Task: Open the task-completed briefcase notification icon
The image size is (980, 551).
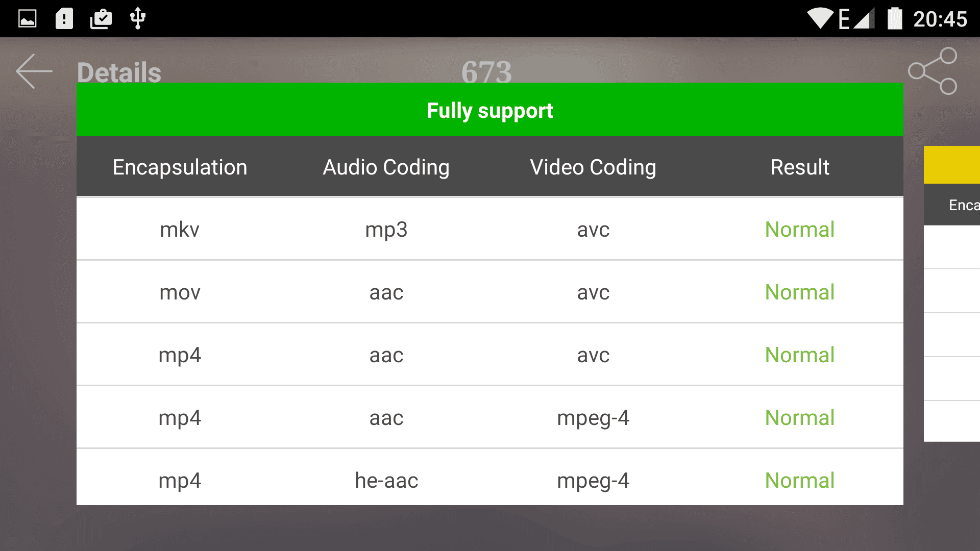Action: (x=101, y=19)
